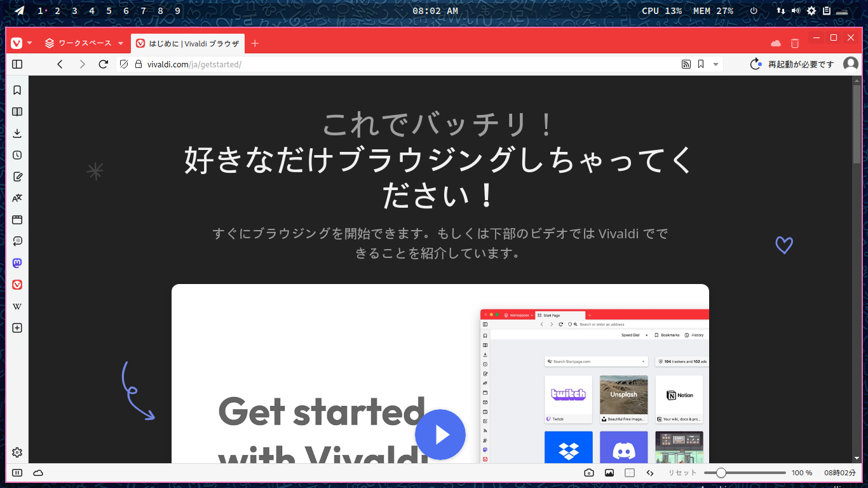Toggle the side panel from the address bar
This screenshot has width=868, height=488.
17,64
